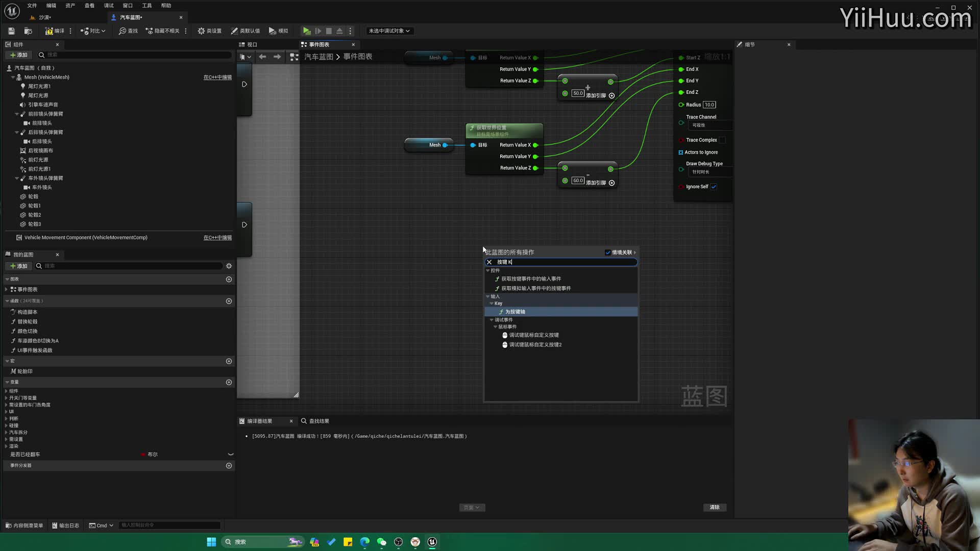Clear the action search with the X icon

489,262
